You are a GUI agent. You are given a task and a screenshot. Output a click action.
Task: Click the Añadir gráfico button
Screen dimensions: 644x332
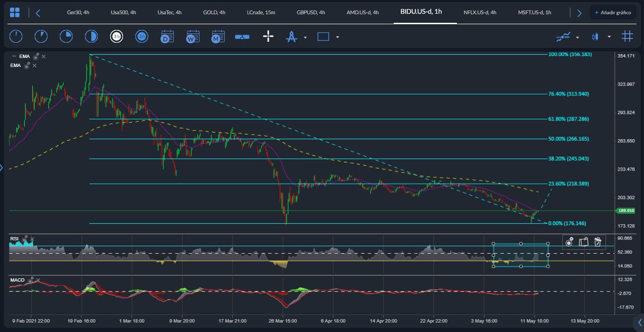point(613,12)
